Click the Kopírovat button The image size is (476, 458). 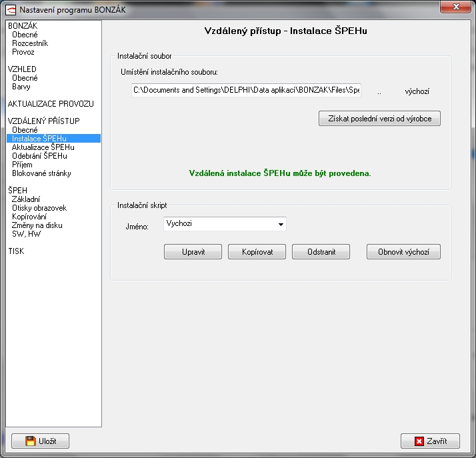click(257, 251)
